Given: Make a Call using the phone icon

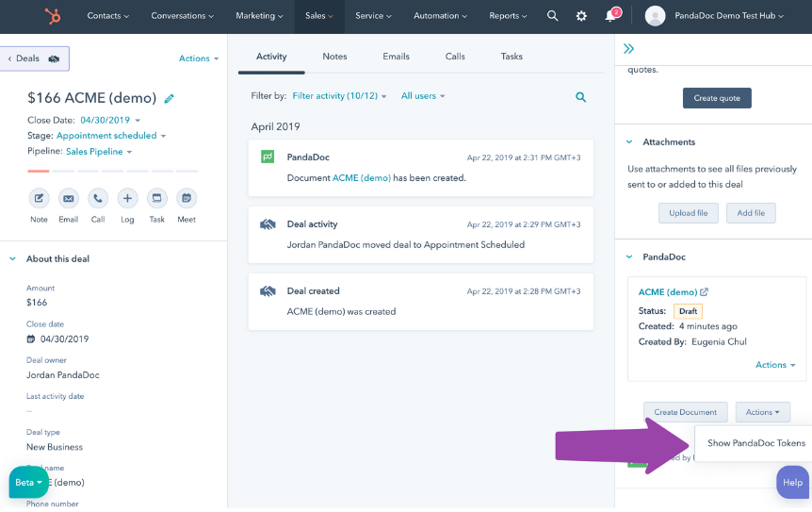Looking at the screenshot, I should pos(98,198).
